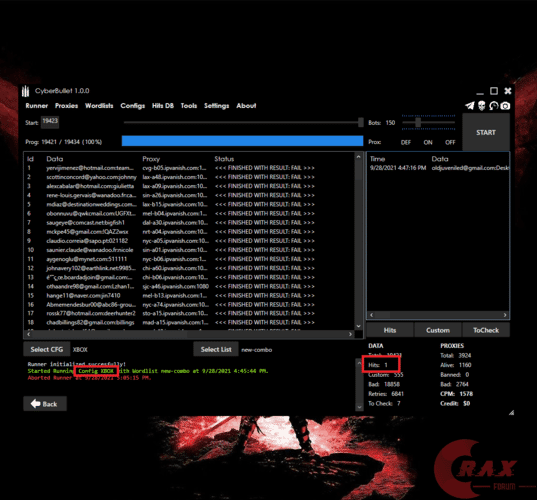Click the 'Retries: 6841' data stat
Viewport: 537px width, 500px height.
(386, 394)
